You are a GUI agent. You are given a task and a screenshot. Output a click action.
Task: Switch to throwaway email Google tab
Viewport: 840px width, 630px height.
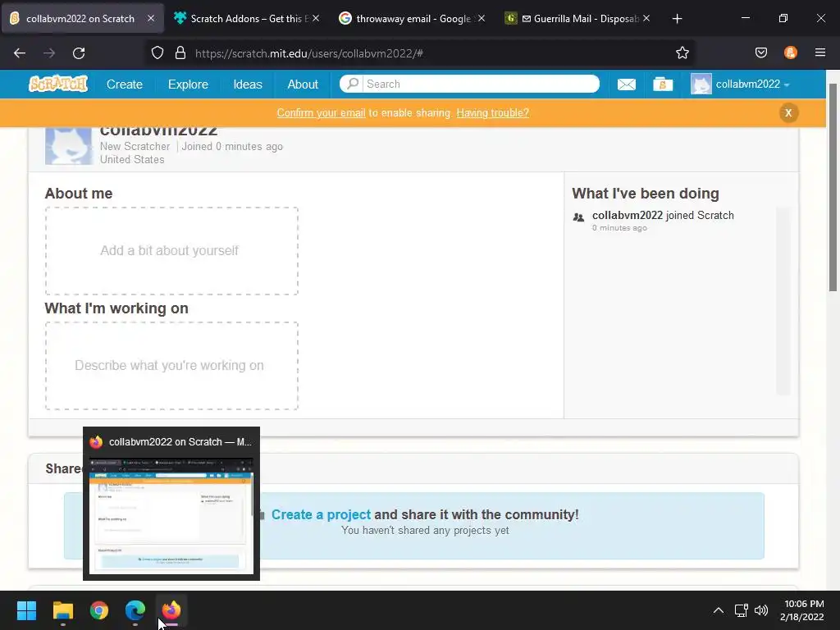[412, 19]
